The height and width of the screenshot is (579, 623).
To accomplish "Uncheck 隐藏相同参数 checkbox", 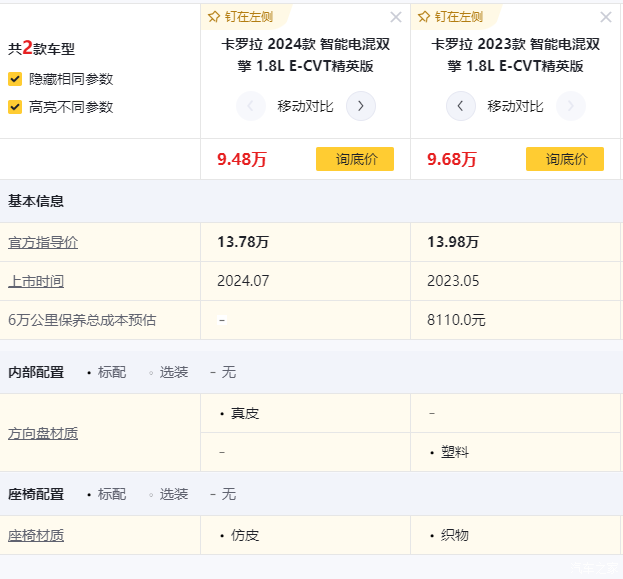I will click(15, 79).
